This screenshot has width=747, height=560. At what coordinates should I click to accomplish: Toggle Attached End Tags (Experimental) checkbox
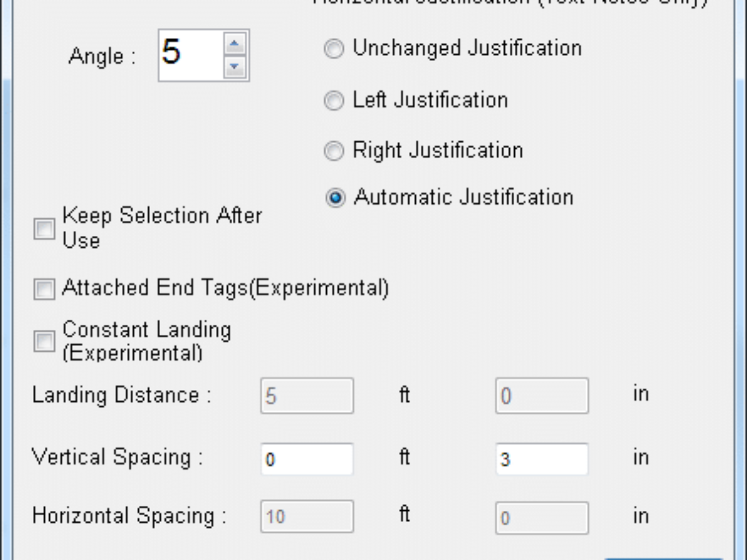(44, 289)
